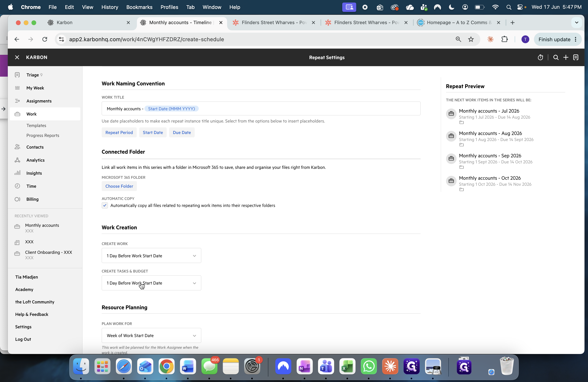The height and width of the screenshot is (382, 588).
Task: Close the Monthly accounts - Timeline tab
Action: [x=221, y=23]
